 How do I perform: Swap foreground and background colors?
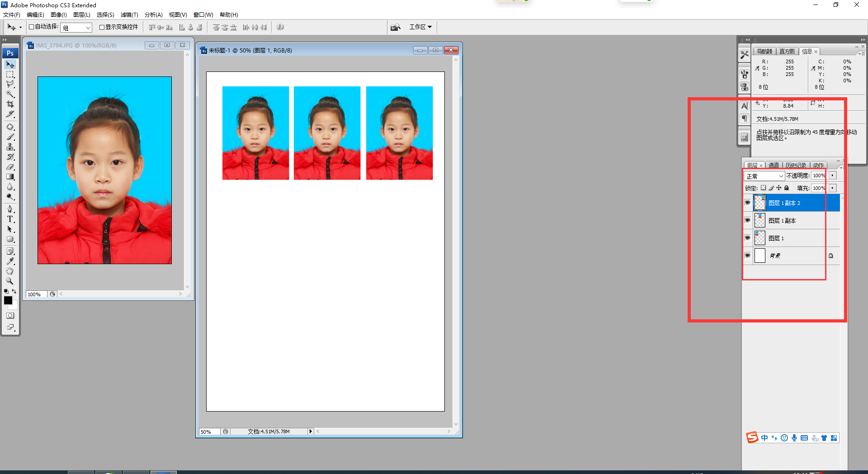[14, 291]
